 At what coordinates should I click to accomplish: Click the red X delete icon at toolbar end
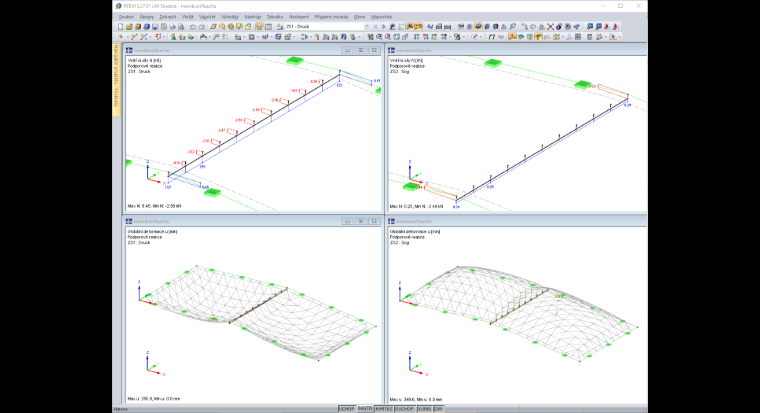[613, 37]
